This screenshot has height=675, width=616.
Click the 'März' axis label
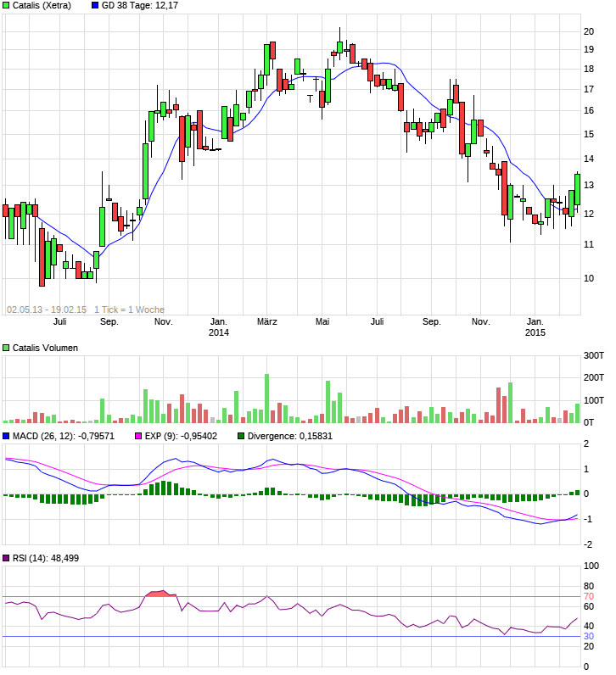click(267, 321)
